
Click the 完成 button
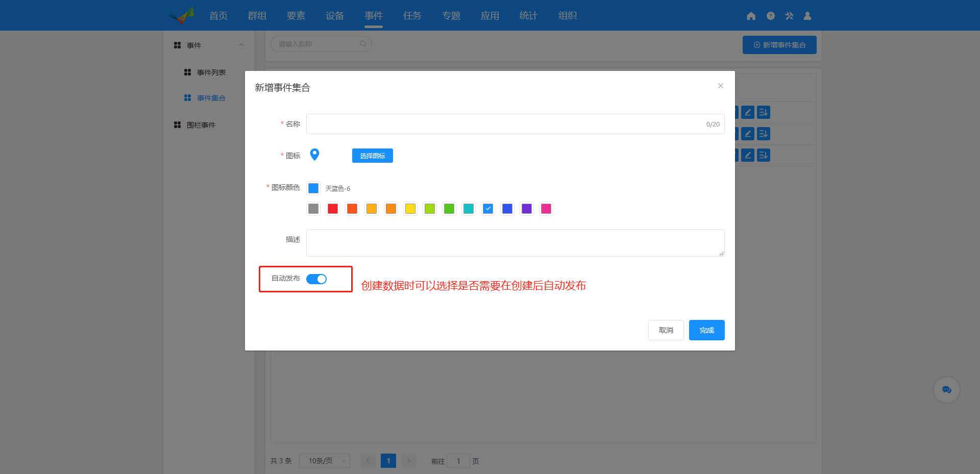(707, 330)
